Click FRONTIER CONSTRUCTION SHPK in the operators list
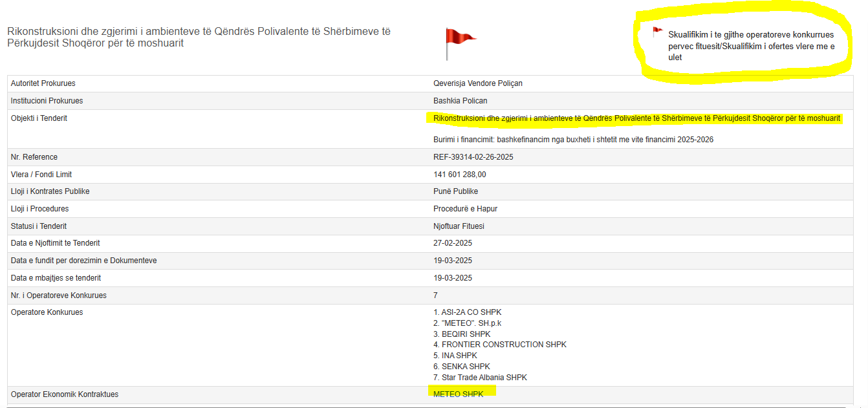The height and width of the screenshot is (408, 868). pos(499,345)
